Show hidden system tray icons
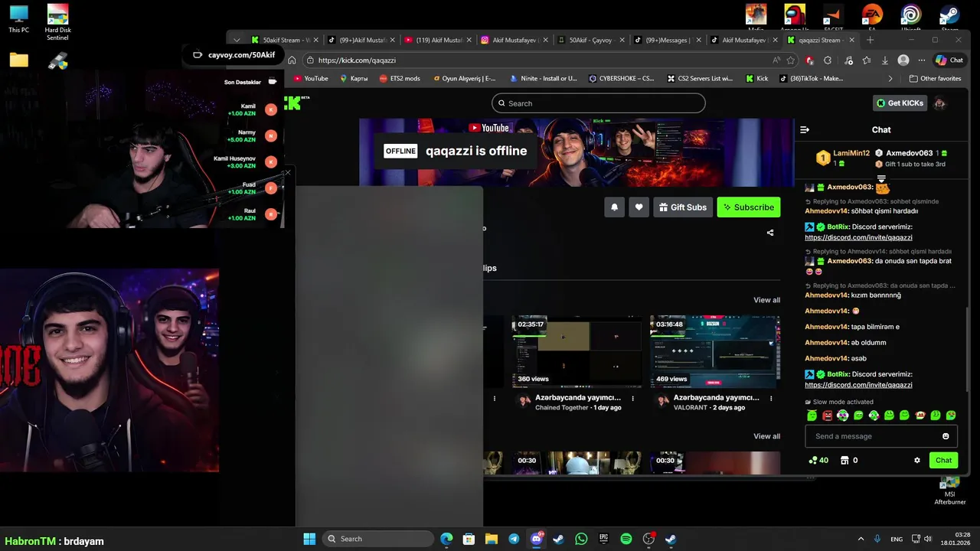This screenshot has height=551, width=980. pyautogui.click(x=861, y=539)
